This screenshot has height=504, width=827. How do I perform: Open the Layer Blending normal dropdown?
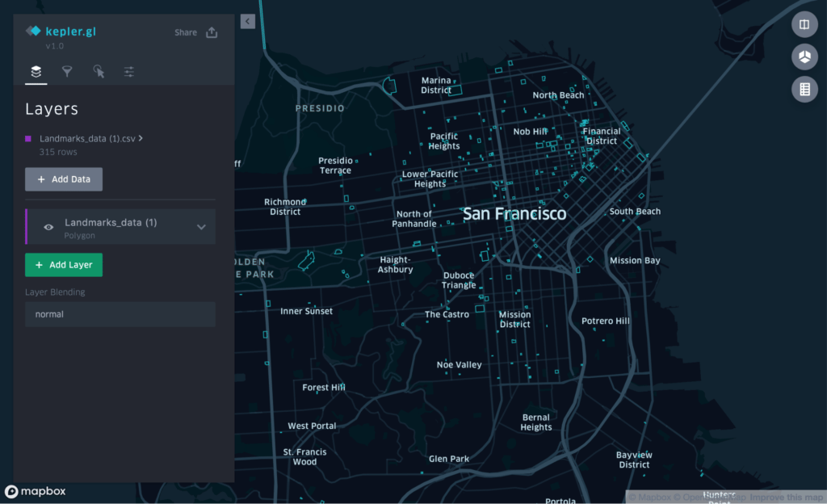point(120,314)
